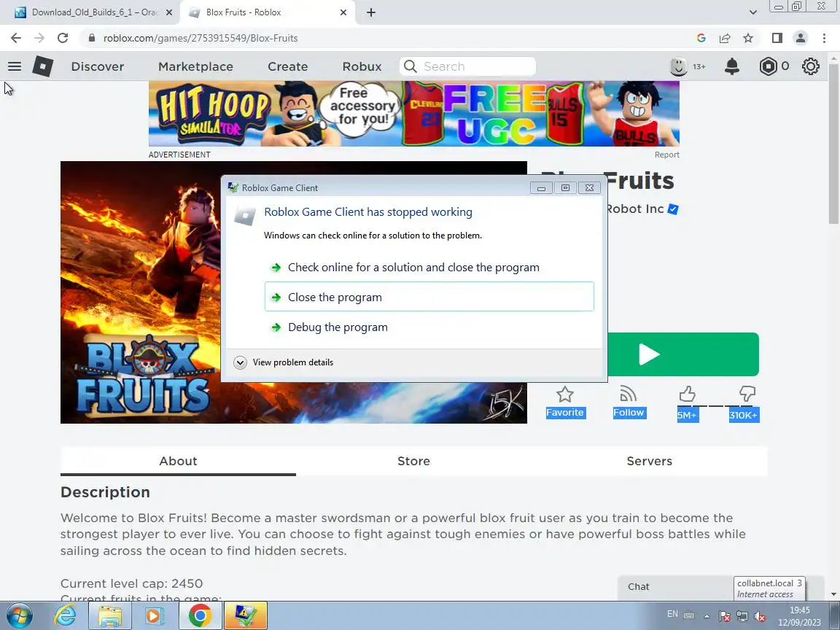Open the Roblox avatar profile icon
The image size is (840, 630).
point(678,66)
